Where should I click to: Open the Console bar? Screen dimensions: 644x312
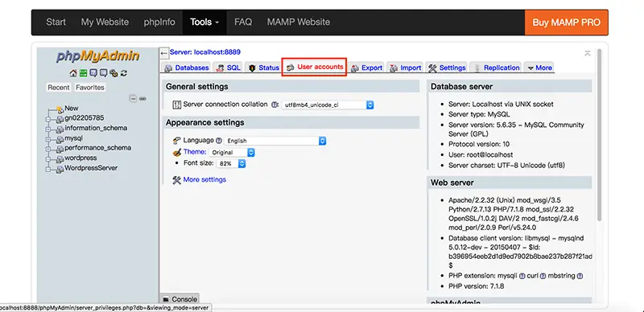pyautogui.click(x=180, y=299)
